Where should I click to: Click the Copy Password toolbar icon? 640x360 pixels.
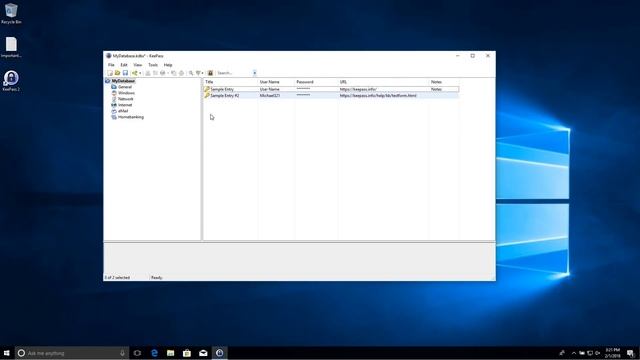pyautogui.click(x=155, y=73)
